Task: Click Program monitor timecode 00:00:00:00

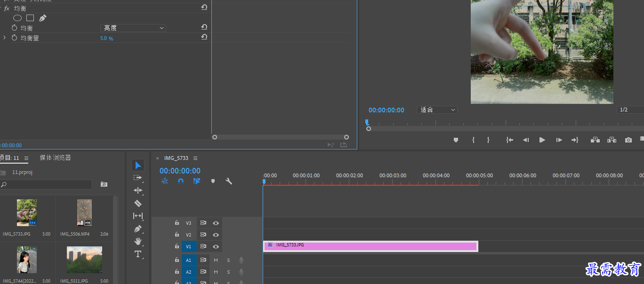Action: [386, 110]
